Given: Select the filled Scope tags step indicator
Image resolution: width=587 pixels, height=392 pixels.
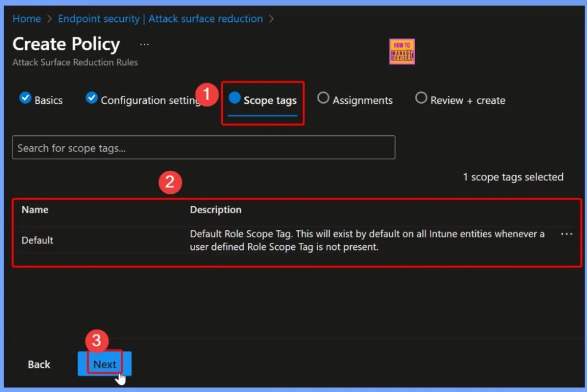Looking at the screenshot, I should (x=235, y=98).
